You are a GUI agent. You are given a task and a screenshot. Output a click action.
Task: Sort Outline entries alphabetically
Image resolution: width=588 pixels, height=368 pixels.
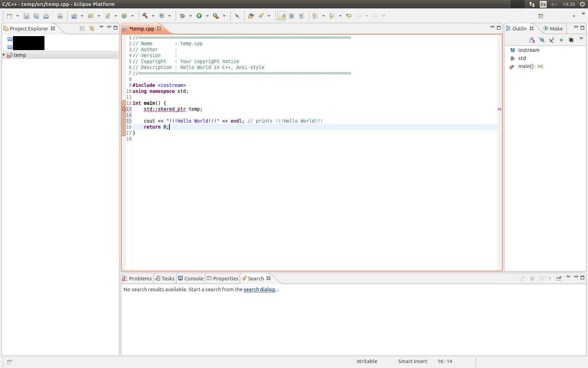pyautogui.click(x=532, y=40)
